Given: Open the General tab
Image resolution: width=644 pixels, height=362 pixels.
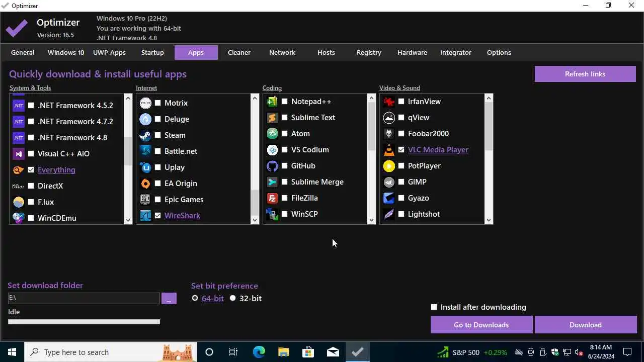Looking at the screenshot, I should [23, 52].
